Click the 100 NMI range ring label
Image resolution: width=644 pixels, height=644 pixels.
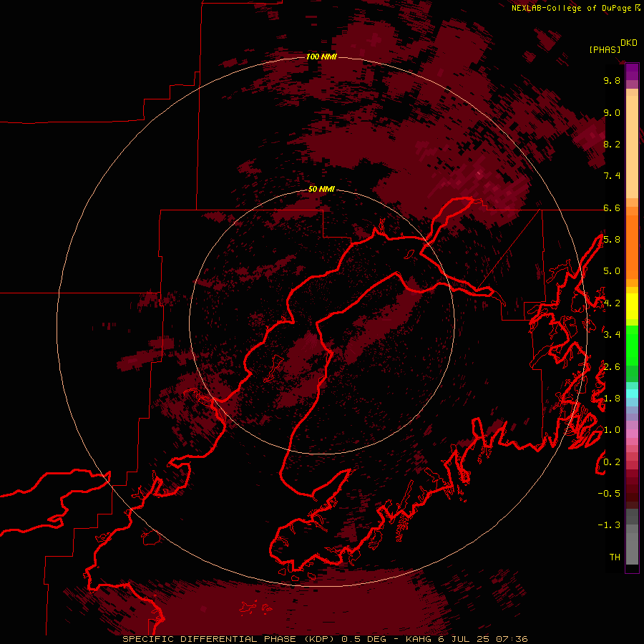321,57
